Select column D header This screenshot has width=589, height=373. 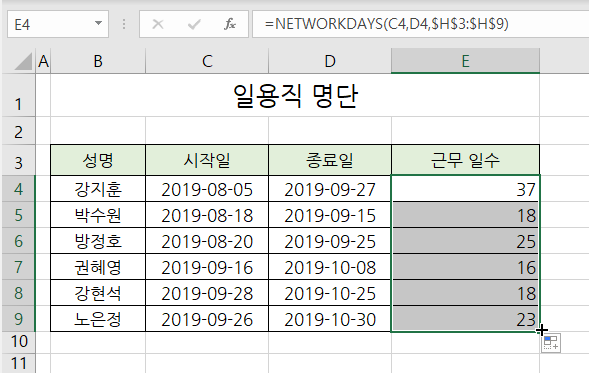[330, 61]
